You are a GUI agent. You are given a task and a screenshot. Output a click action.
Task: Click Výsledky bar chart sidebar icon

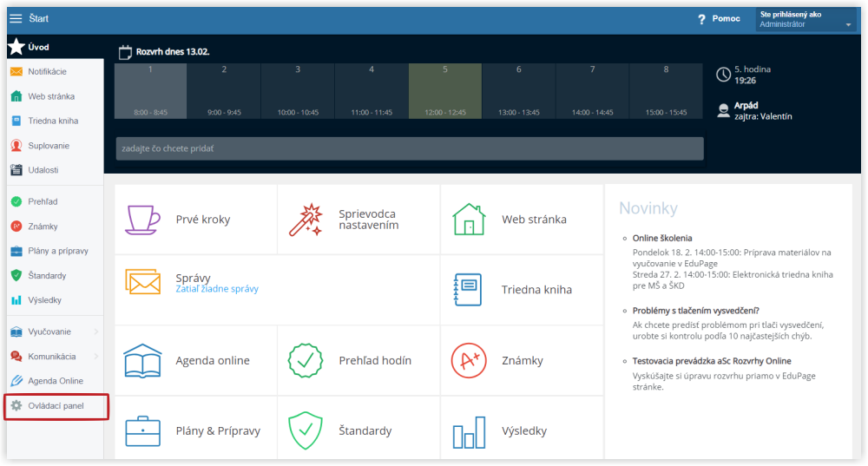16,300
